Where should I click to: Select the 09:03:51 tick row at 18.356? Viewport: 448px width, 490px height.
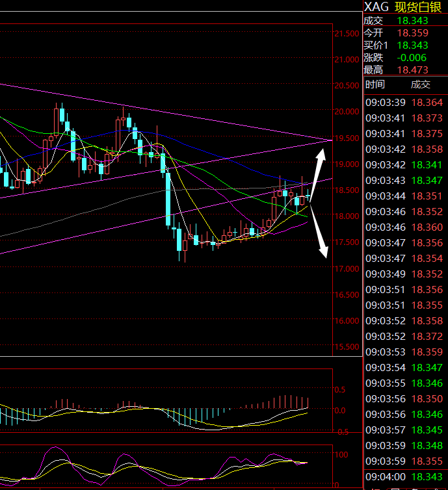pos(404,290)
